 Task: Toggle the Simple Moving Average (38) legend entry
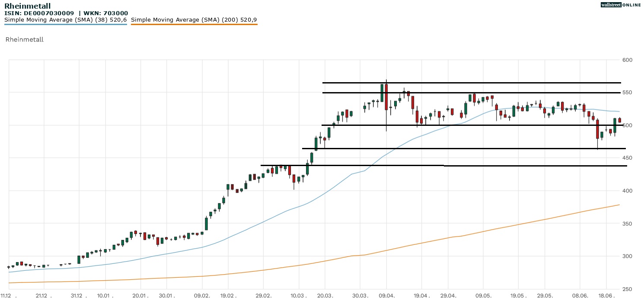[65, 20]
